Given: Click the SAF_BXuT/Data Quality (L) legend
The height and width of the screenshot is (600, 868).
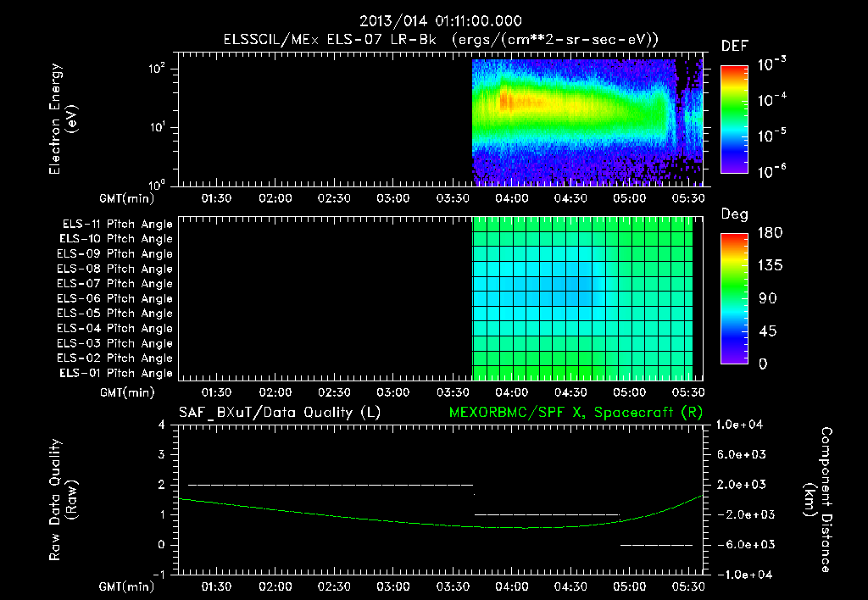Looking at the screenshot, I should coord(280,413).
